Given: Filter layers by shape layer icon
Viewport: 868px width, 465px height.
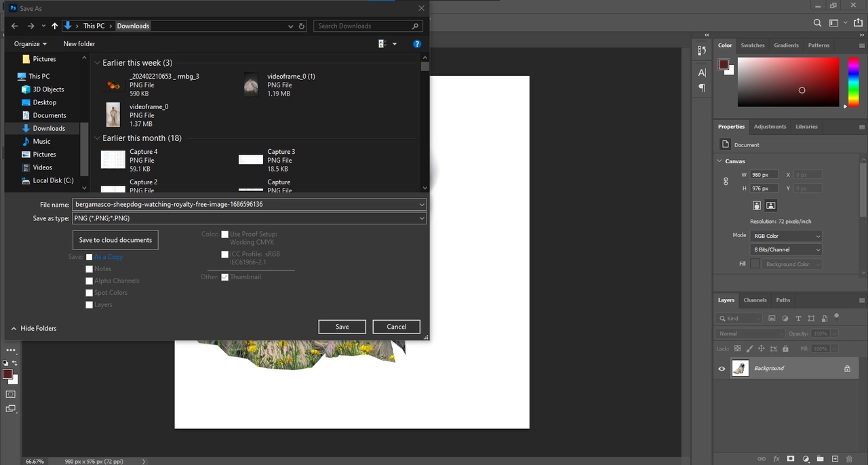Looking at the screenshot, I should pos(811,319).
